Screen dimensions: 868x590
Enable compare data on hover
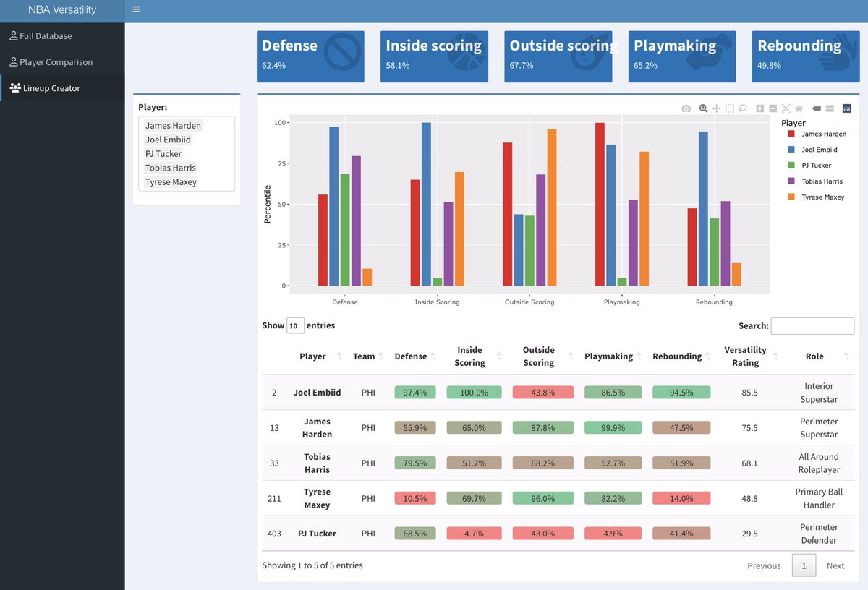pos(830,108)
